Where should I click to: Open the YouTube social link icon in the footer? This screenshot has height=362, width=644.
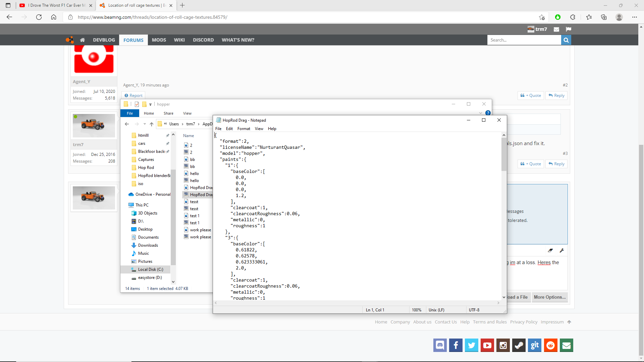pyautogui.click(x=487, y=345)
